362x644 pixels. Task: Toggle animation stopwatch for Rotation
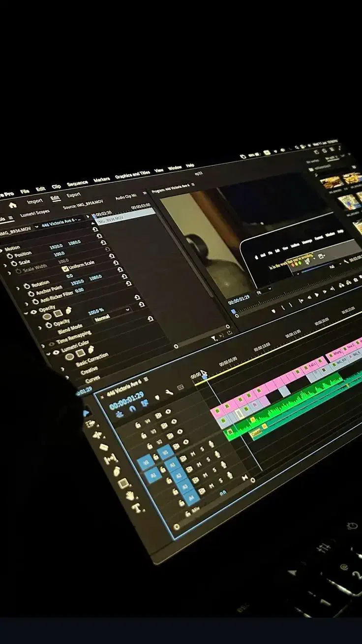[x=27, y=286]
